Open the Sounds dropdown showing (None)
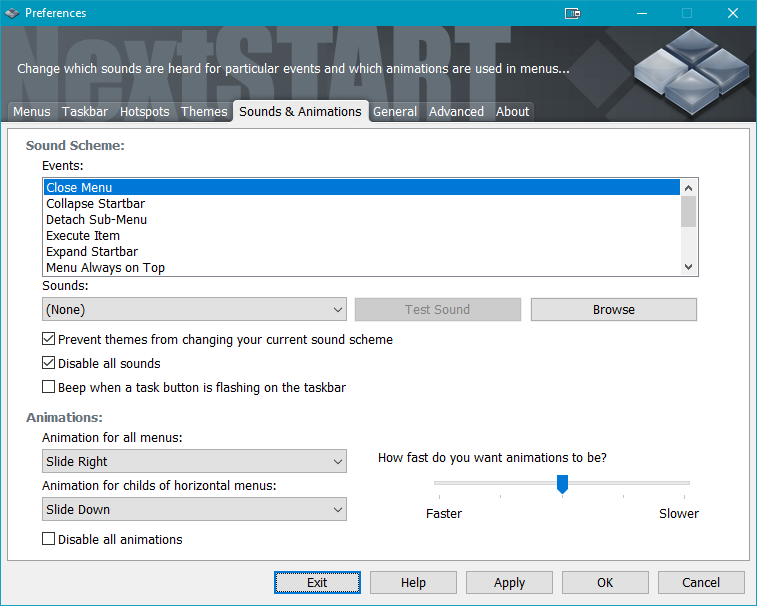The height and width of the screenshot is (606, 757). (194, 309)
